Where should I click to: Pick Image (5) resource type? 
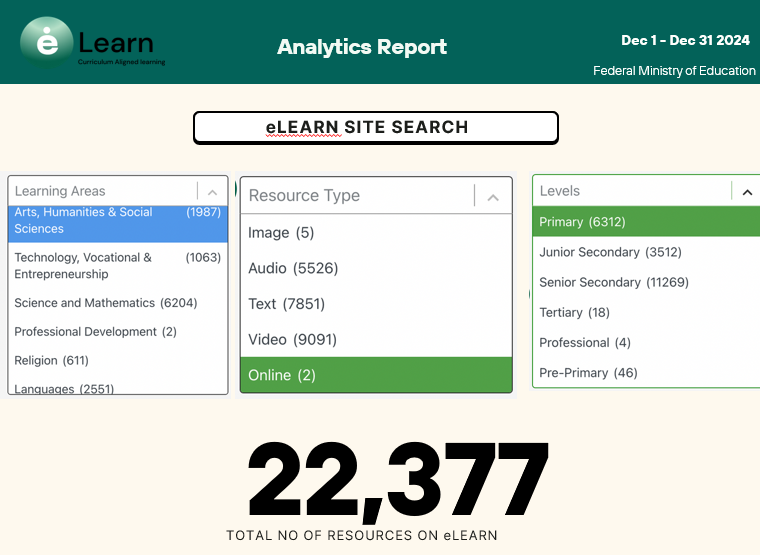click(x=376, y=233)
